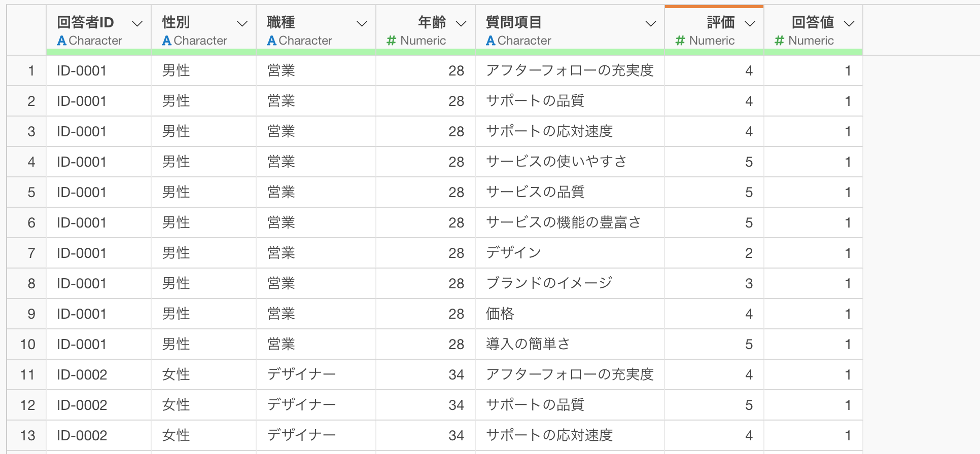Click the Numeric hash icon under 年齢

(x=391, y=41)
